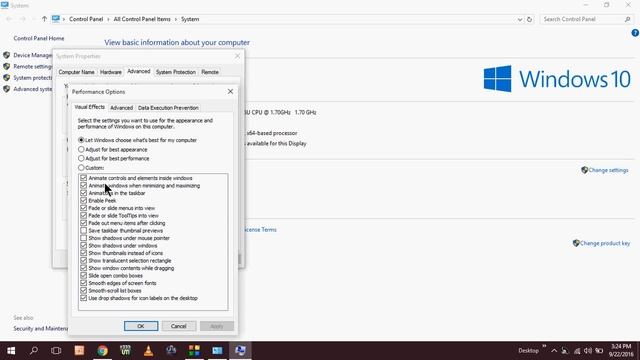Click the shield icon next to Change settings
Screen dimensions: 640x360
click(x=584, y=170)
